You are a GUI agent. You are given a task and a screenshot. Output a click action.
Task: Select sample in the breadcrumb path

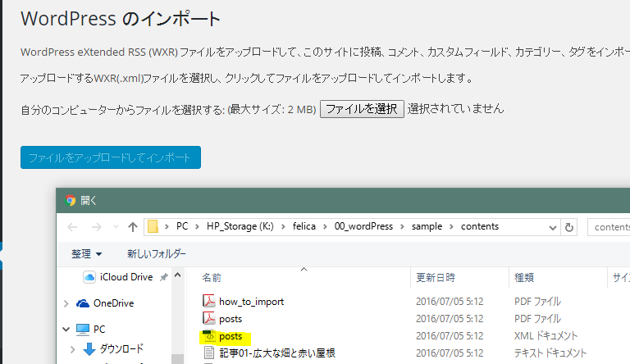[x=427, y=226]
